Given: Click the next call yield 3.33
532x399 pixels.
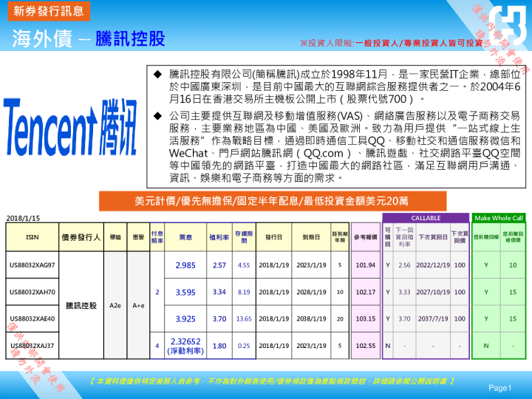Looking at the screenshot, I should coord(404,292).
